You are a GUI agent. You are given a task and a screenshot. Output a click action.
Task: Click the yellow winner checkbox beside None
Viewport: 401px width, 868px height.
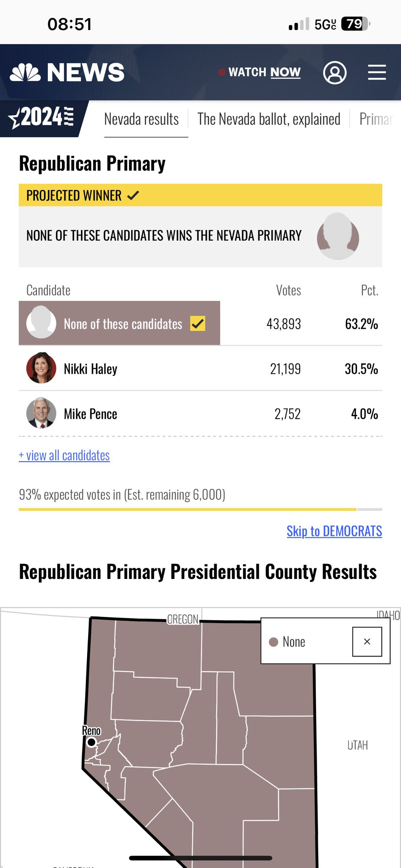point(197,323)
